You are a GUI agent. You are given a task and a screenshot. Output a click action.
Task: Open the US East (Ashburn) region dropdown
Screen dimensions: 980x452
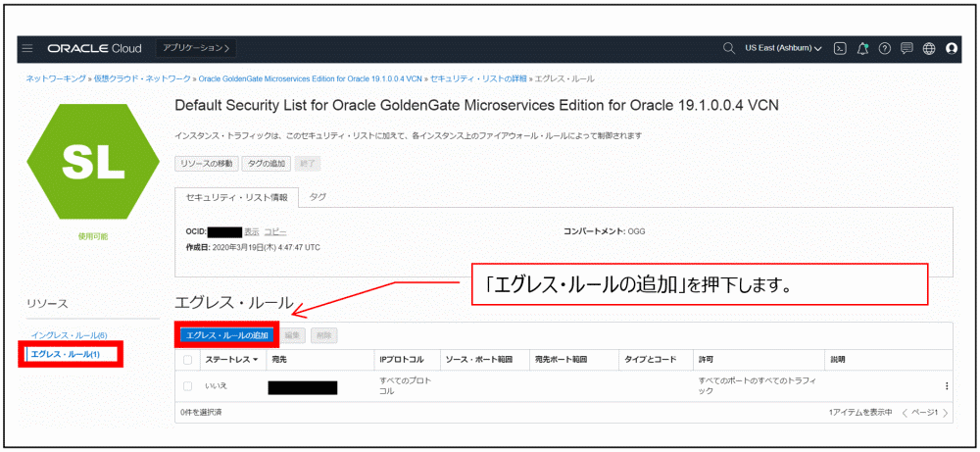(783, 48)
